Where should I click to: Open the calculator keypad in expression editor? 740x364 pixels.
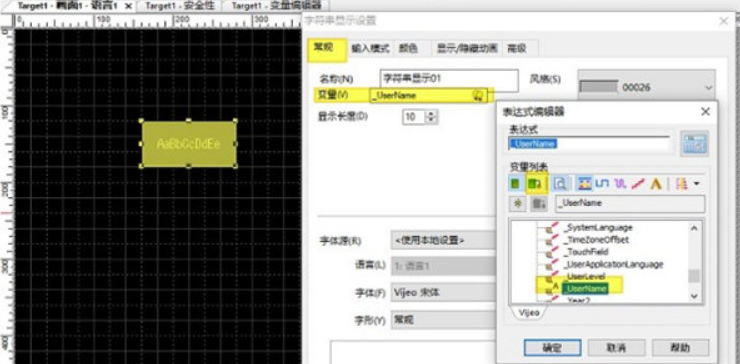694,144
